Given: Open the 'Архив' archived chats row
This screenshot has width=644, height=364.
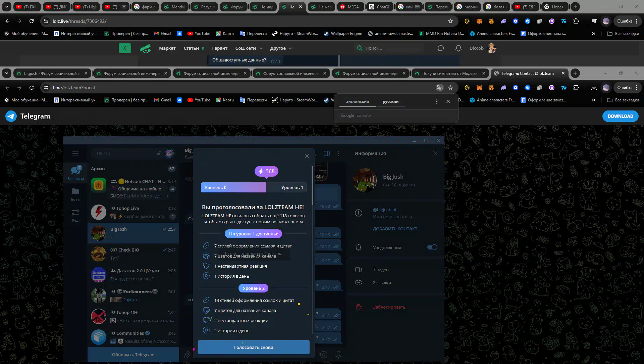Looking at the screenshot, I should click(x=133, y=169).
